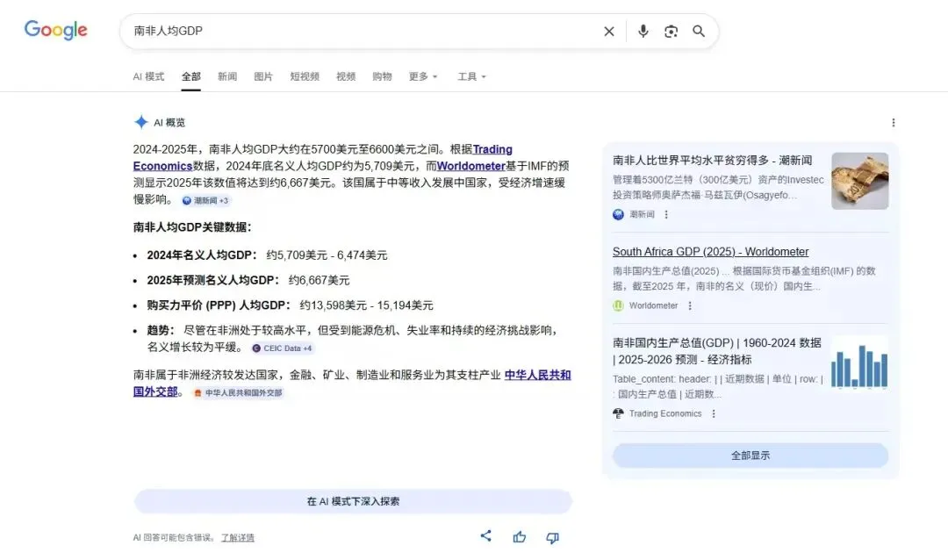Viewport: 948px width, 560px height.
Task: Follow the Worldometer link in overview text
Action: 470,166
